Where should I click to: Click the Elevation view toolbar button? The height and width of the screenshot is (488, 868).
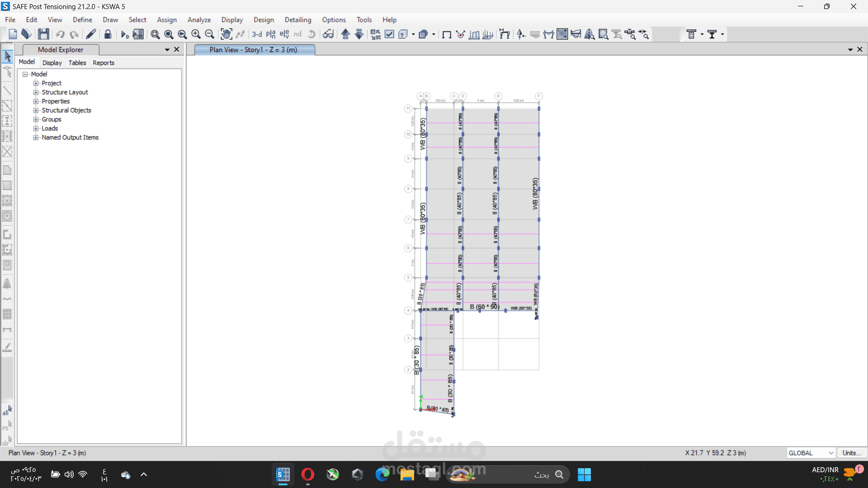click(x=284, y=34)
